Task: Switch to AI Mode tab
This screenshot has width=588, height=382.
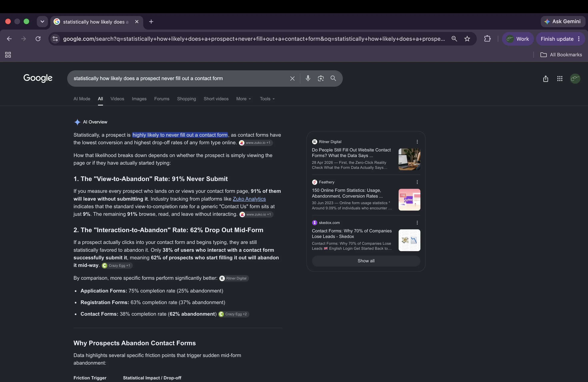Action: click(x=82, y=99)
